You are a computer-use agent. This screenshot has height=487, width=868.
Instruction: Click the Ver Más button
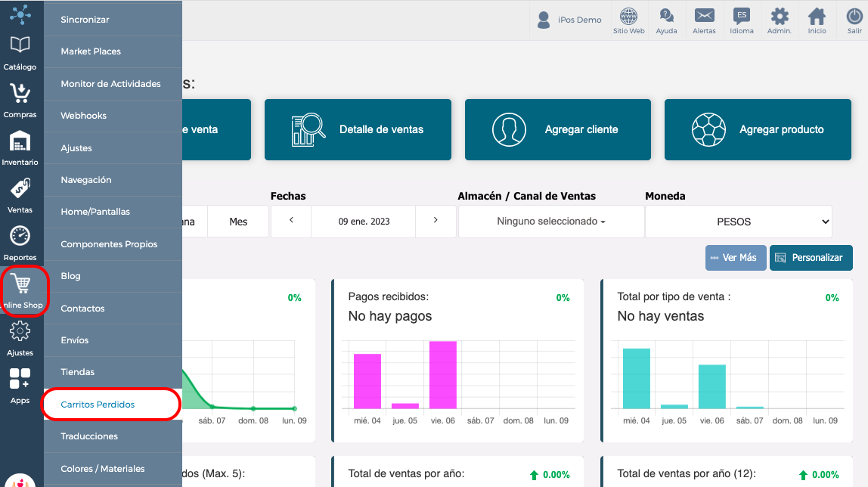click(x=736, y=258)
